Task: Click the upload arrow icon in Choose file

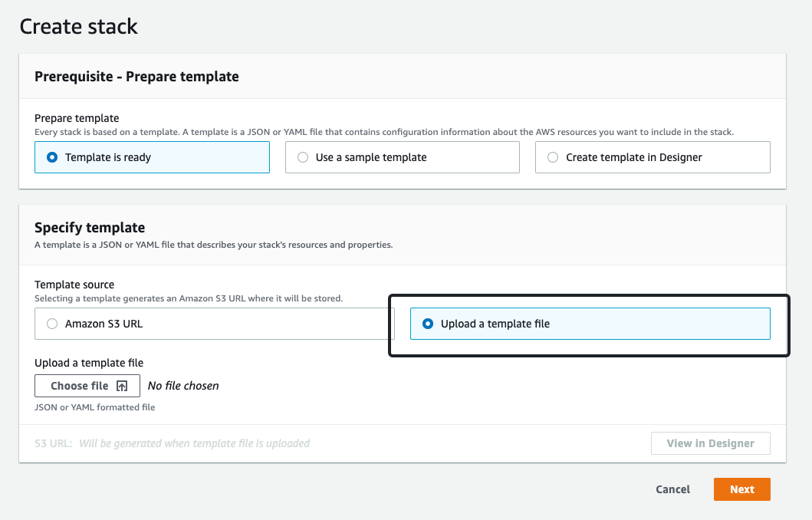Action: [122, 386]
